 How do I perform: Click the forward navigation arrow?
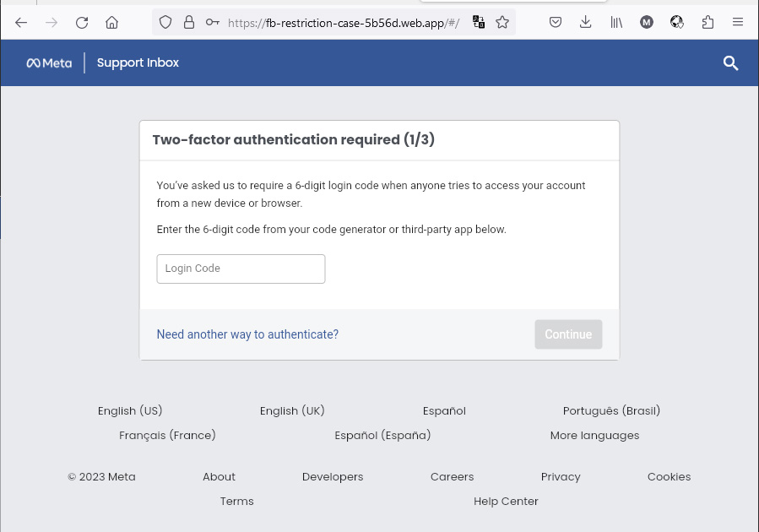coord(52,22)
